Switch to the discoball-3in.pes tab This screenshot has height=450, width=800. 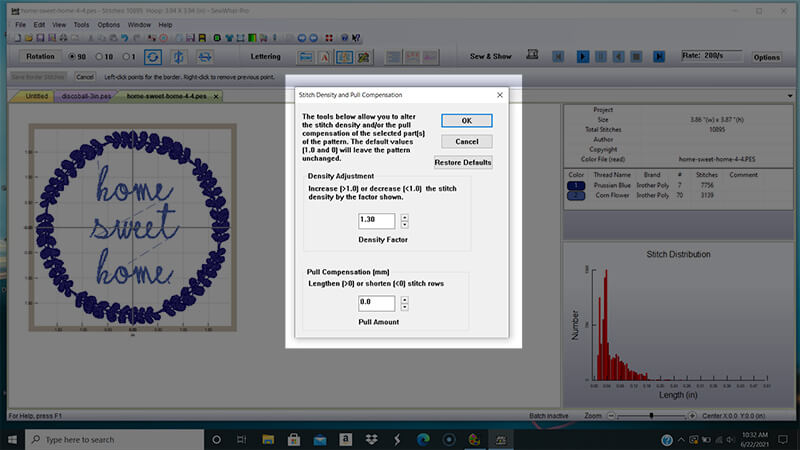click(x=86, y=96)
